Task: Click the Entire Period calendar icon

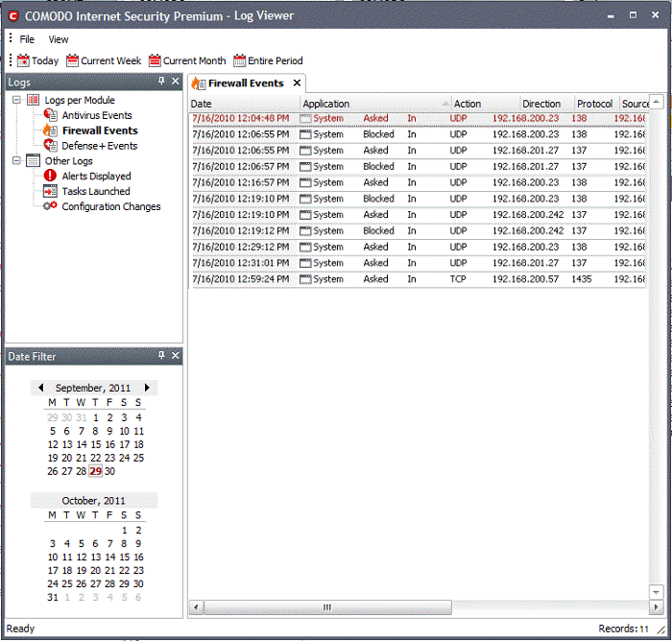Action: 240,60
